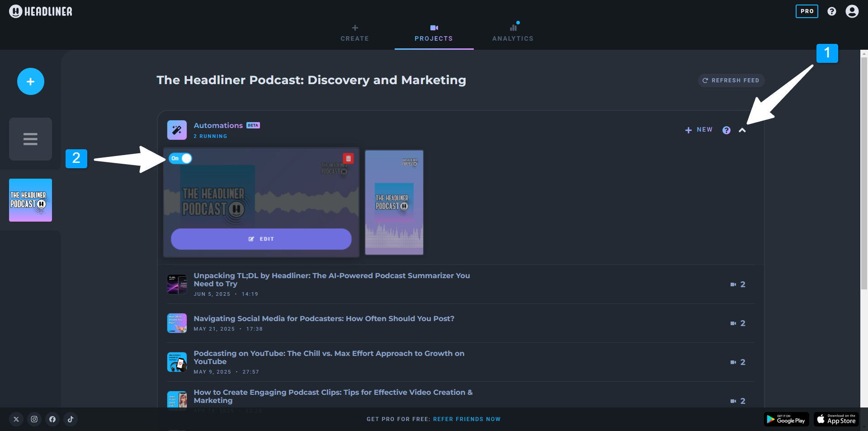Open the Instagram social icon
The width and height of the screenshot is (868, 431).
34,419
